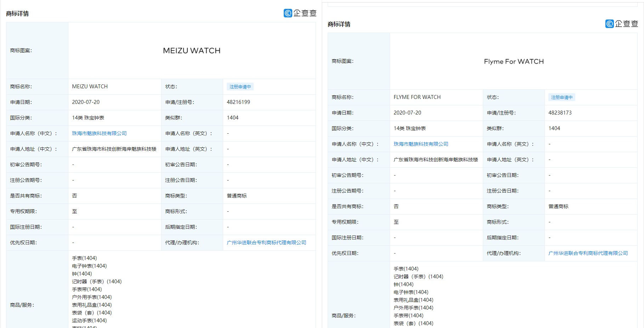Select 手表(1404) in the MEIZU WATCH goods list
Image resolution: width=644 pixels, height=328 pixels.
point(84,258)
